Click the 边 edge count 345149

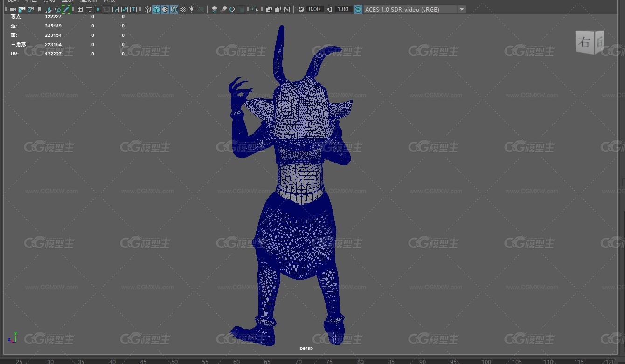point(53,26)
